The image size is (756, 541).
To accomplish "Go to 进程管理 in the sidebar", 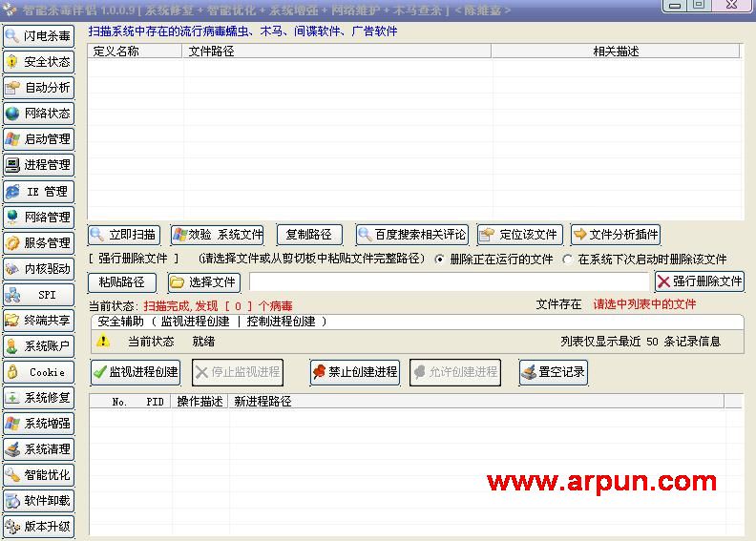I will coord(38,165).
